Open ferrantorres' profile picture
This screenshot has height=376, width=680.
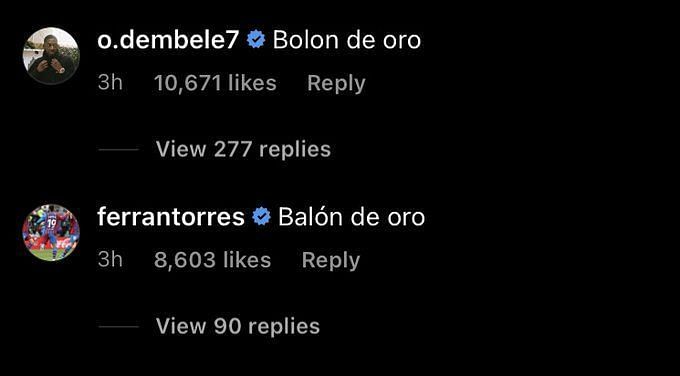(51, 232)
